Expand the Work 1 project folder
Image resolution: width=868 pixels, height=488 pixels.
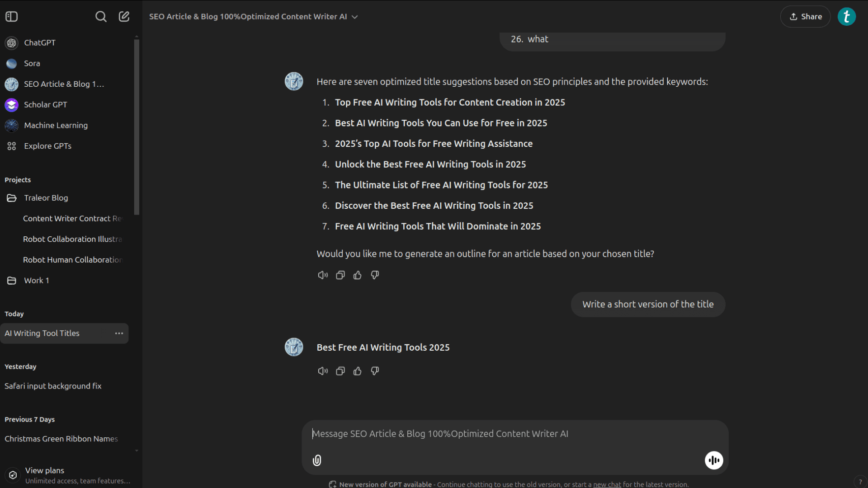(x=36, y=280)
